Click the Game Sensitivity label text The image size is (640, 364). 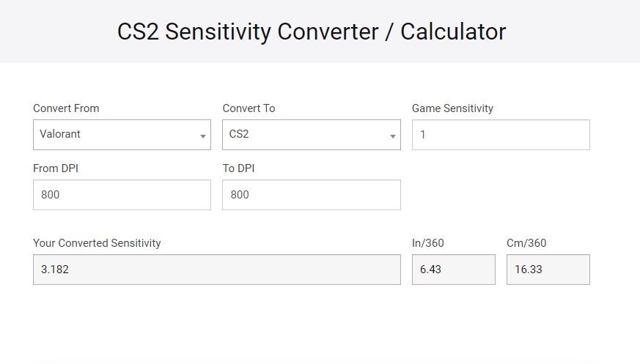452,108
